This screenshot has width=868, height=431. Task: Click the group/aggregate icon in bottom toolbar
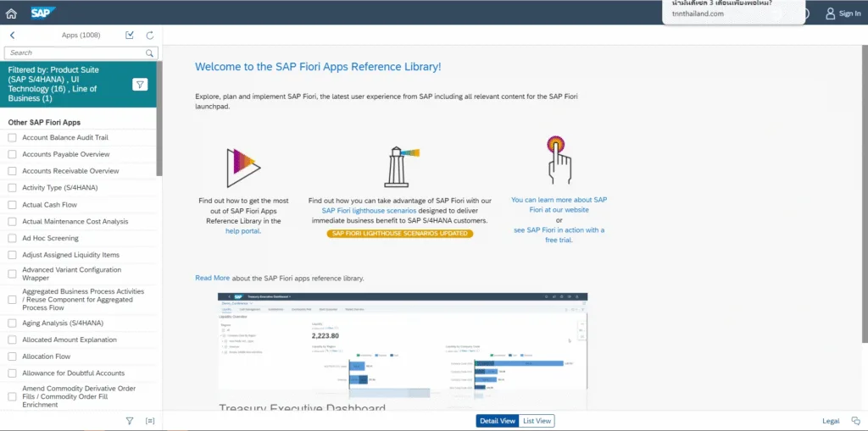(149, 421)
